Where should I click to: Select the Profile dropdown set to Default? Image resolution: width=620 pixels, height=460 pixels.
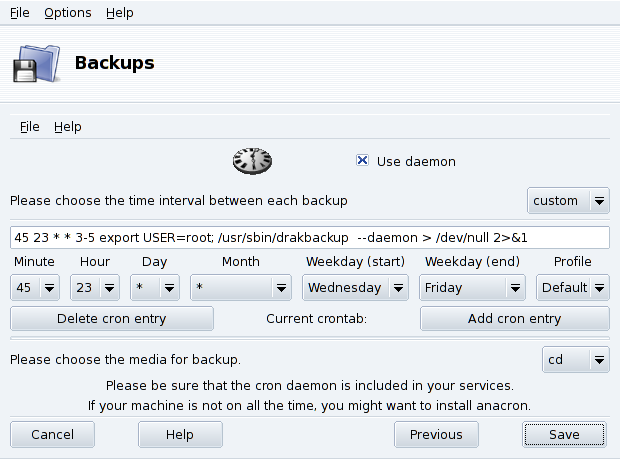pyautogui.click(x=572, y=288)
